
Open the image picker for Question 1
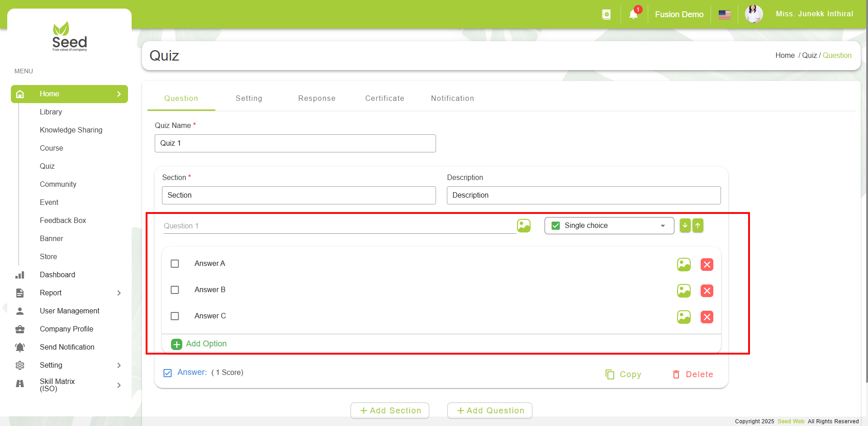click(523, 225)
